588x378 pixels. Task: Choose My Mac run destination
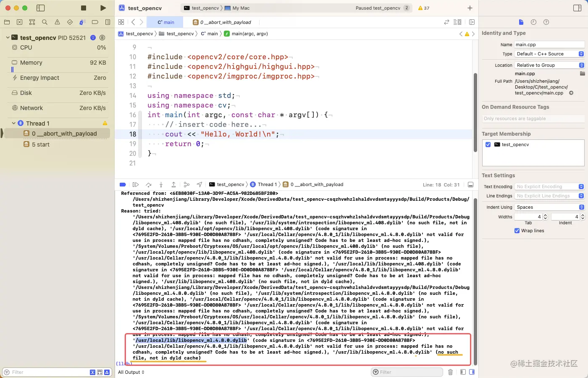pos(237,8)
